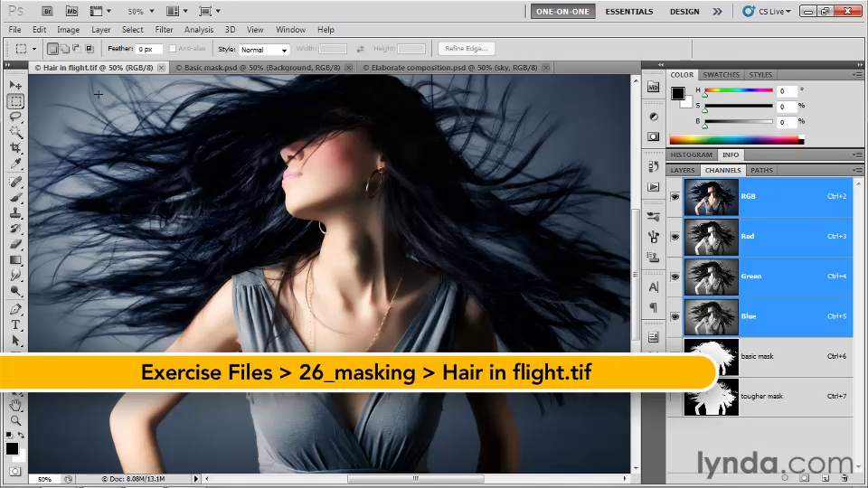Switch to the Design workspace

[684, 11]
